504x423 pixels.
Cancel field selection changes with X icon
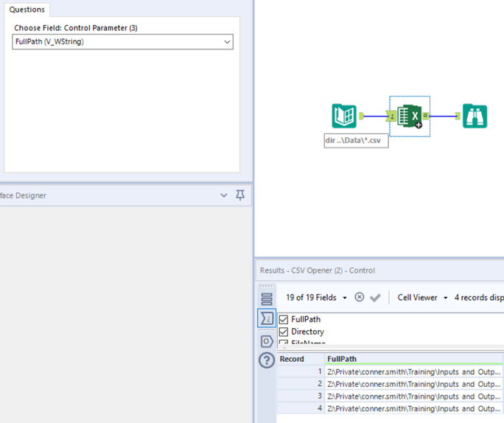(x=360, y=297)
